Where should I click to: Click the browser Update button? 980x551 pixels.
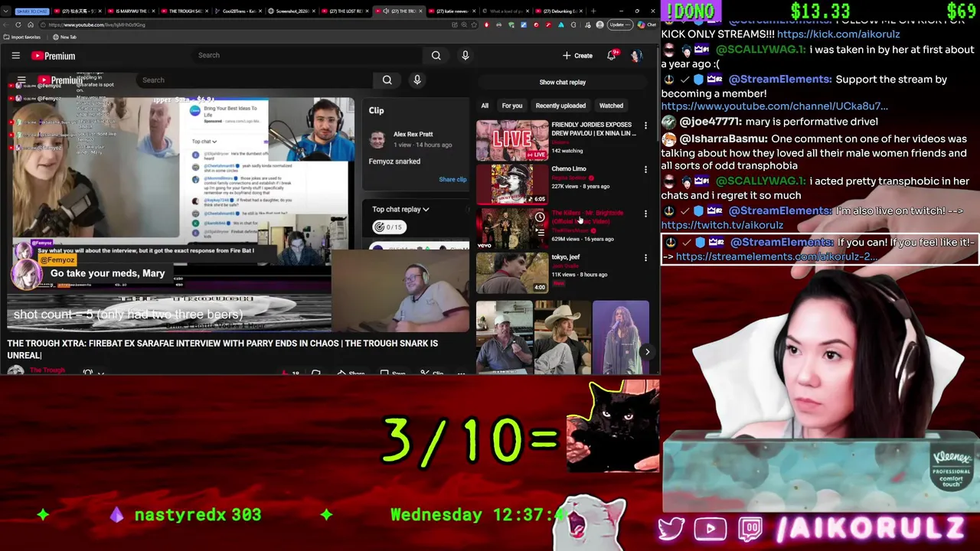click(x=620, y=24)
